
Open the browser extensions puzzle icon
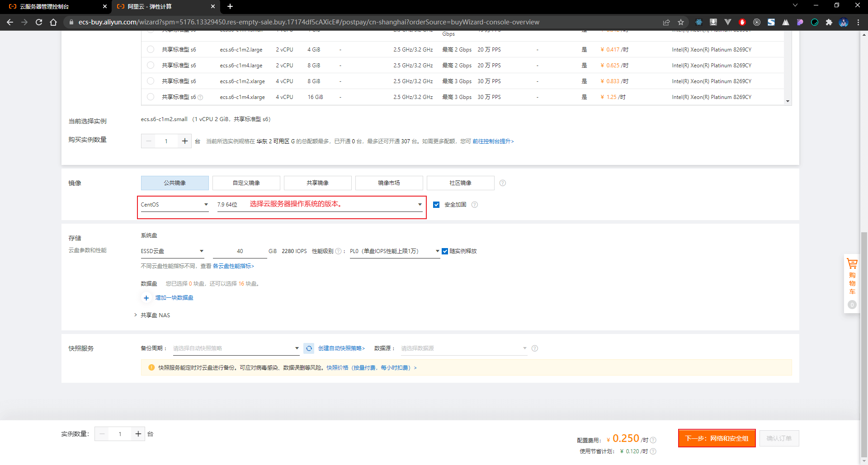click(x=829, y=22)
